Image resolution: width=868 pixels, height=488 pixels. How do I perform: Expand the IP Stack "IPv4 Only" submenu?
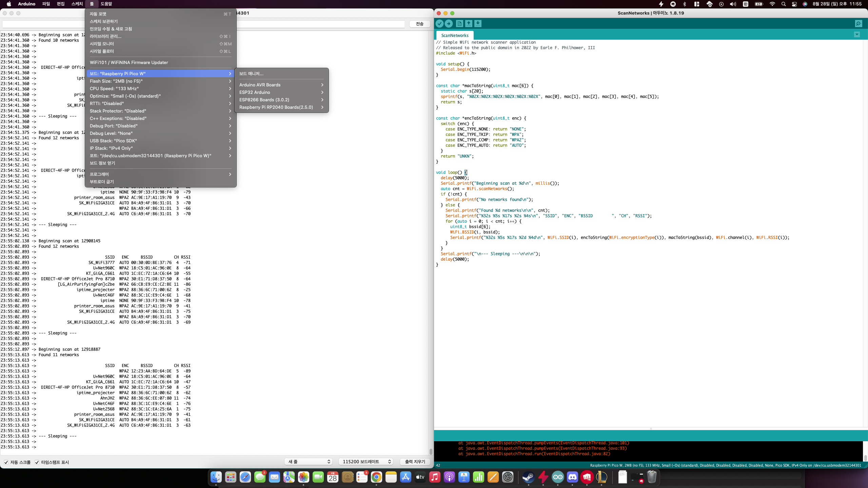(x=160, y=148)
